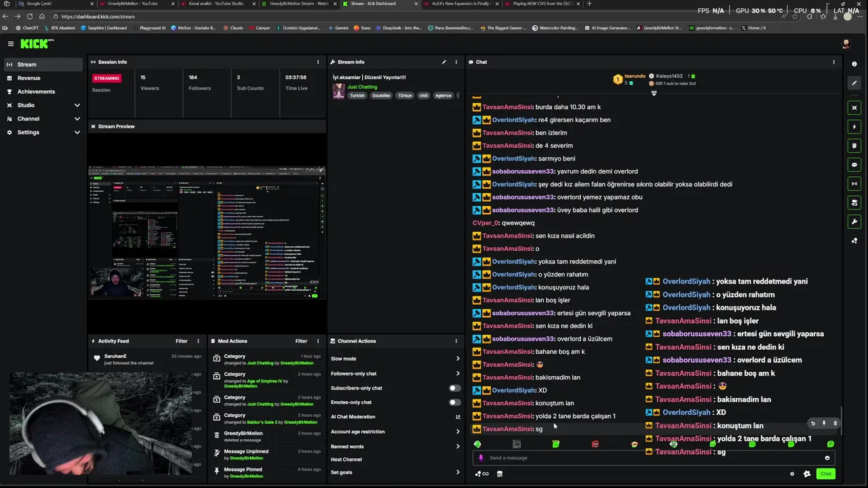
Task: Enable Emotes-only chat switch
Action: 455,402
